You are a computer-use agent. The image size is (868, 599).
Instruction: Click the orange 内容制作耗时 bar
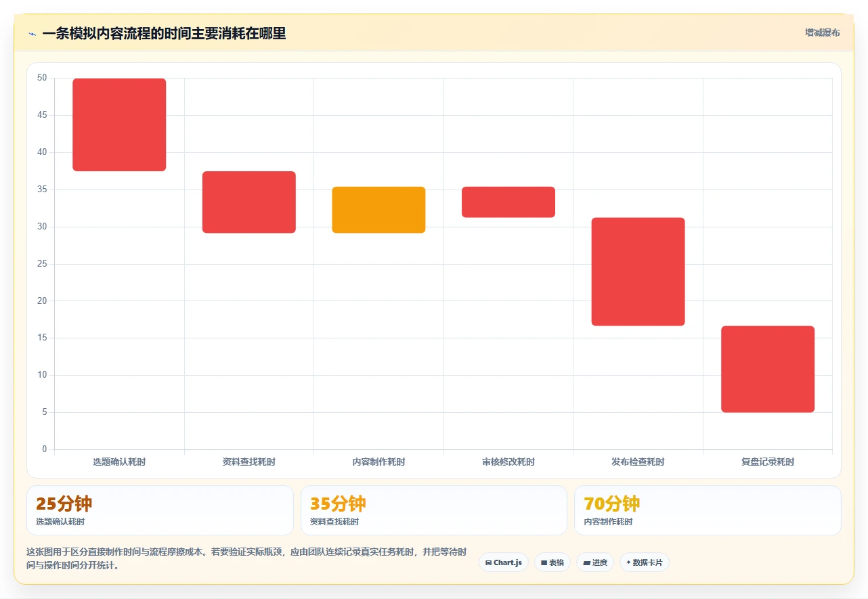pyautogui.click(x=378, y=210)
